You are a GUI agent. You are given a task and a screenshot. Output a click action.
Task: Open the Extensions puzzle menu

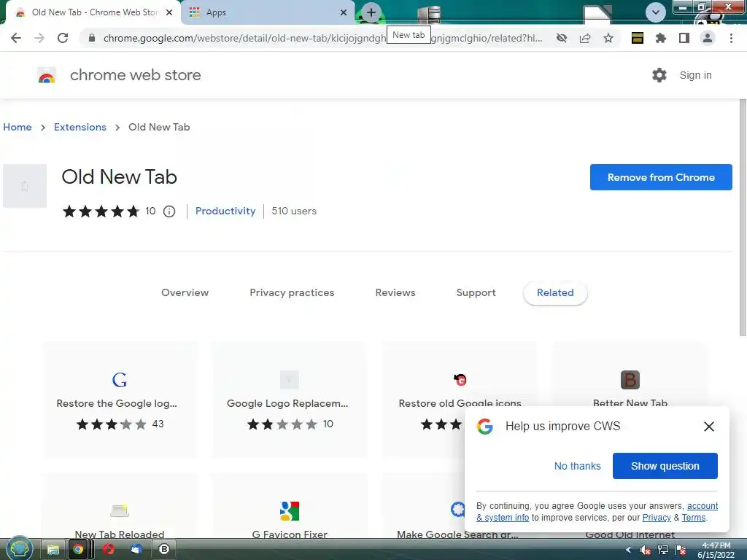click(661, 38)
